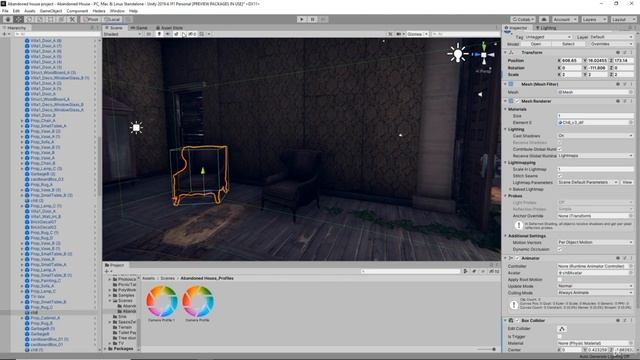Screen dimensions: 640x360
Task: Collapse the Additional Settings section
Action: click(x=505, y=236)
